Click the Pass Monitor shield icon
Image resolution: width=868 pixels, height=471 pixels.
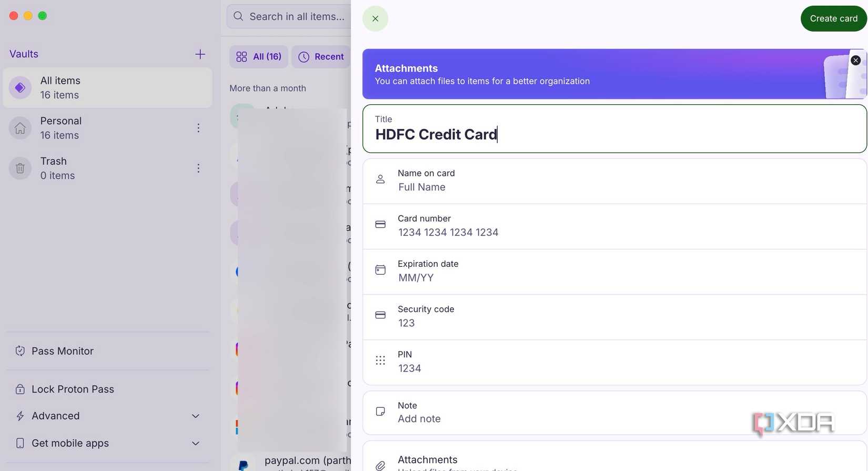click(20, 351)
